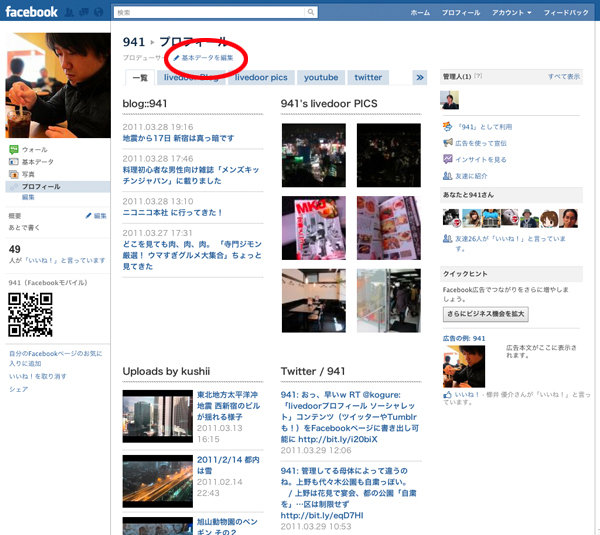
Task: Switch to twitter tab
Action: click(368, 78)
